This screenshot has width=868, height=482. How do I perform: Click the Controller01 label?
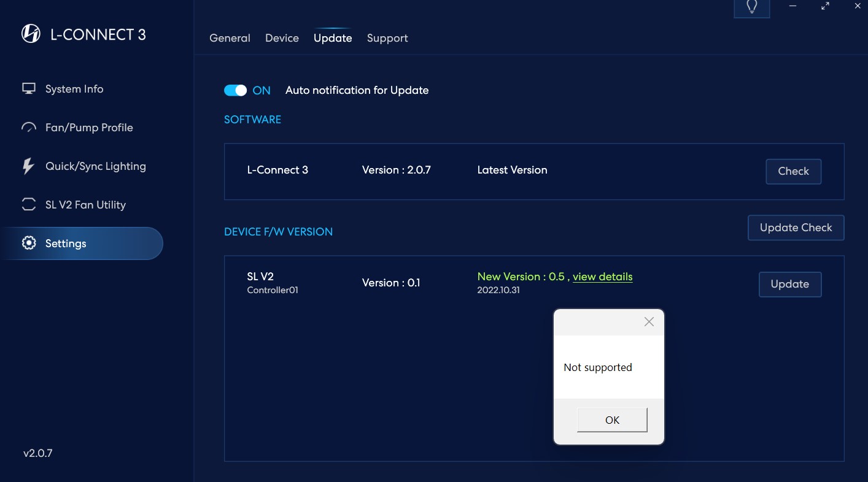(273, 290)
